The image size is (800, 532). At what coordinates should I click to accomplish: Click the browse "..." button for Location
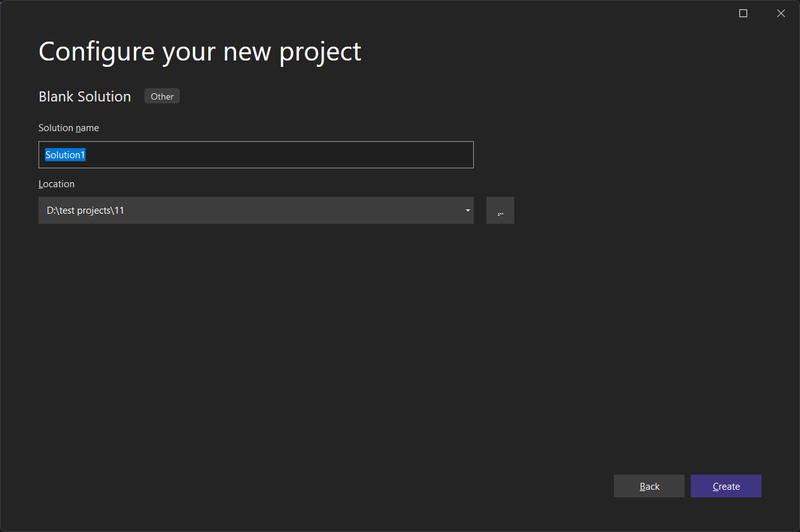tap(500, 210)
